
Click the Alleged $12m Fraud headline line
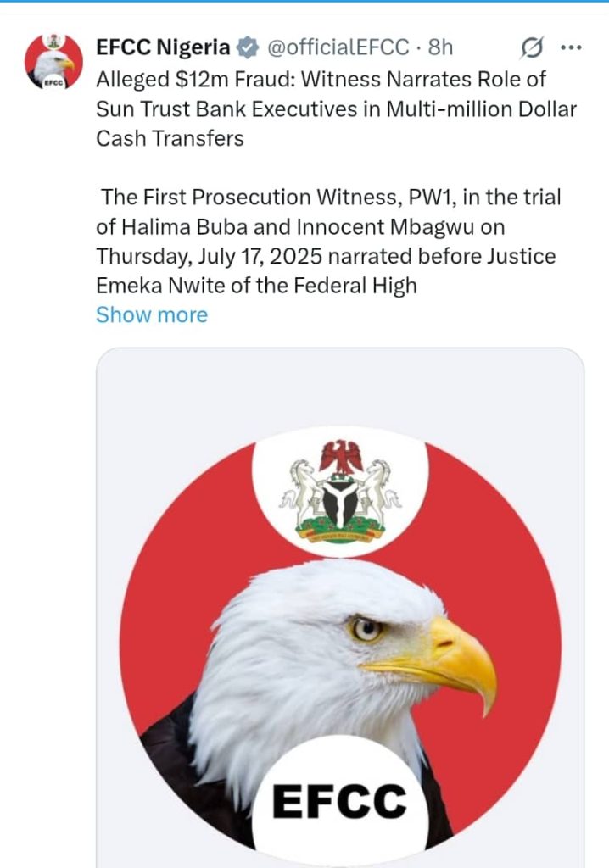point(321,80)
